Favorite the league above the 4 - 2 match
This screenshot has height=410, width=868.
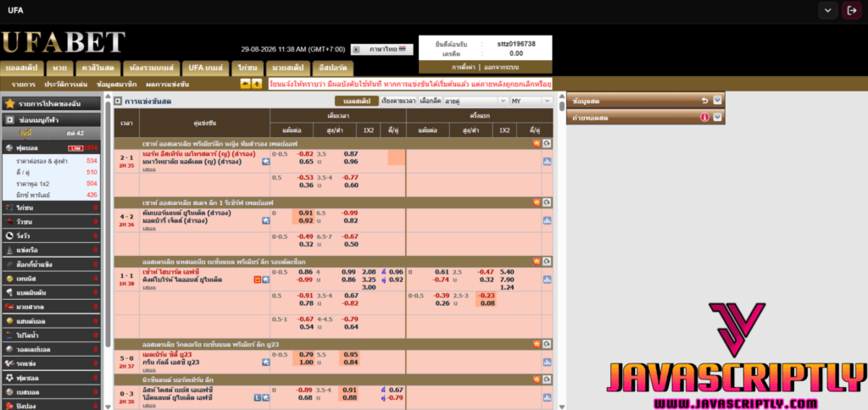[x=537, y=202]
